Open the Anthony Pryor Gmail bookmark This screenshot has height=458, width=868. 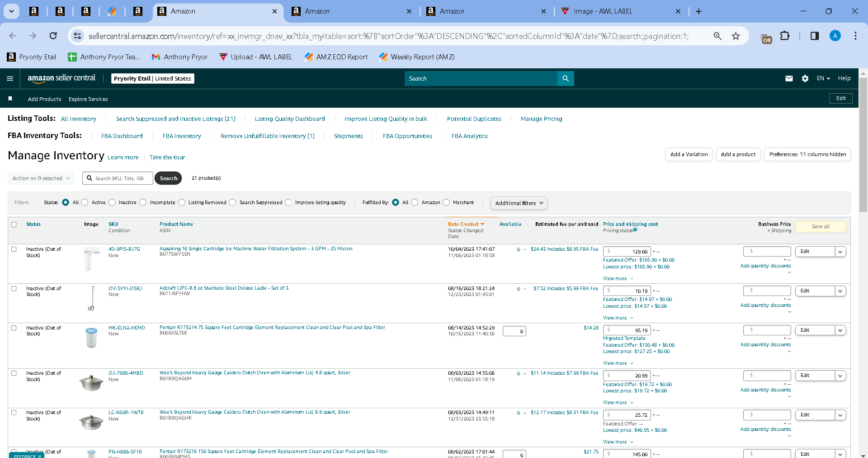(179, 57)
